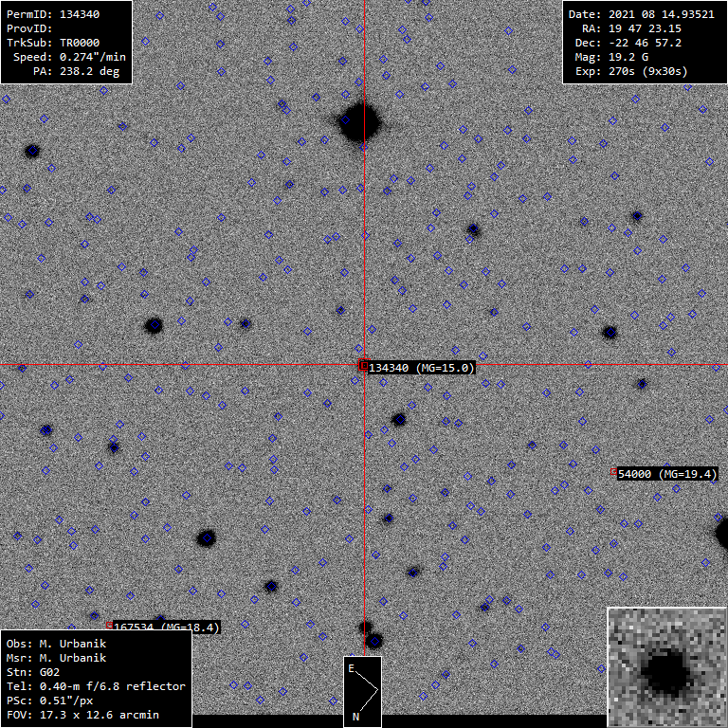Click the "Msr: M. Urbanik" line
The image size is (728, 728).
pyautogui.click(x=56, y=659)
